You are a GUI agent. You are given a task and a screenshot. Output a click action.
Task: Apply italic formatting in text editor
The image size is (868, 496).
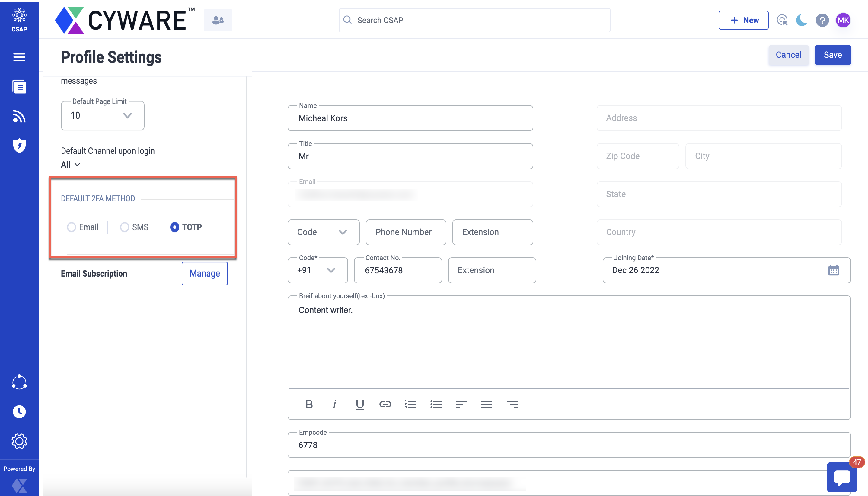click(x=334, y=404)
